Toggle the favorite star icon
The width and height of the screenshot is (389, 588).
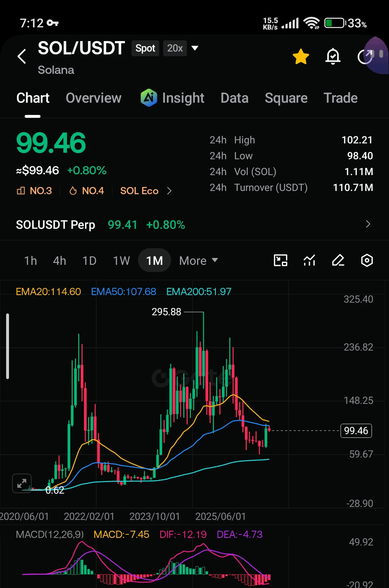pos(301,57)
